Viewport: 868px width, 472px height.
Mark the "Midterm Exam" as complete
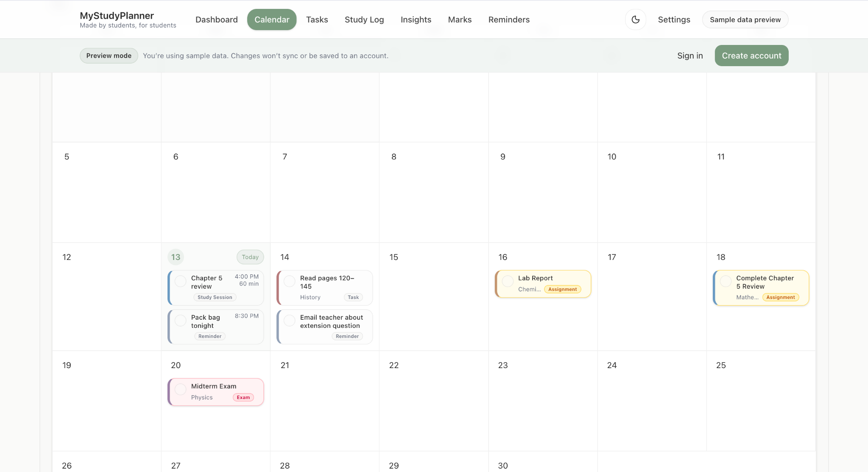[x=180, y=389]
